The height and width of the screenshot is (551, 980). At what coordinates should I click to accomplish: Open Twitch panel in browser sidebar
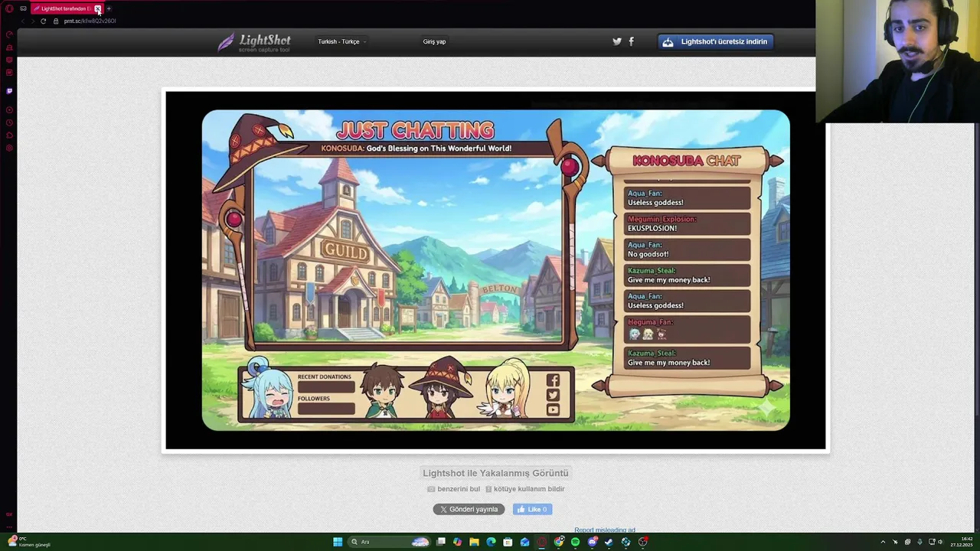coord(9,91)
